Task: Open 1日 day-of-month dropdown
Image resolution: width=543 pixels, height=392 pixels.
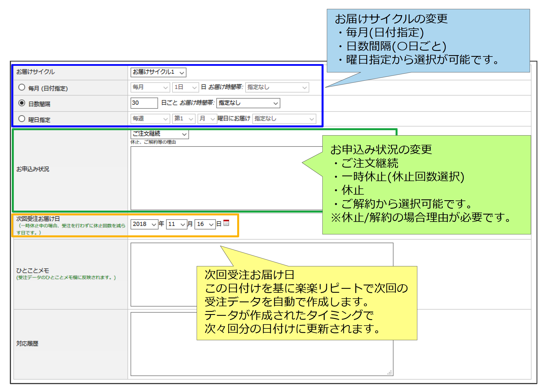Action: point(185,87)
